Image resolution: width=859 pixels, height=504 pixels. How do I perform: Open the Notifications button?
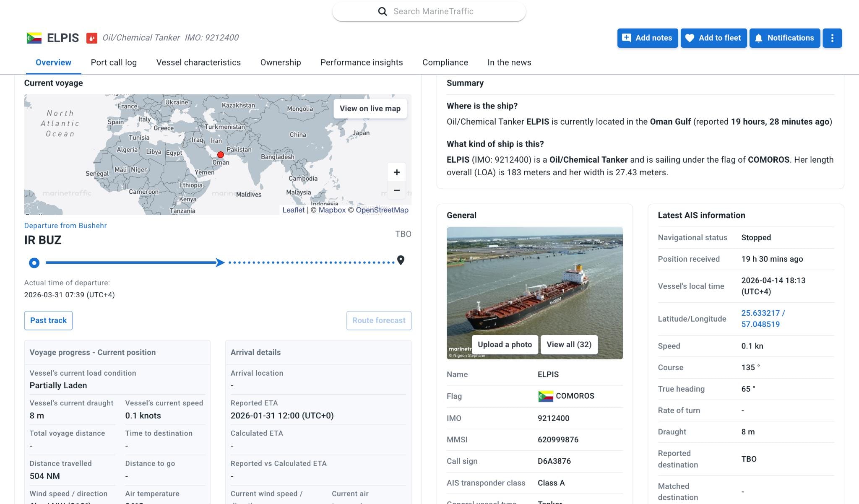tap(784, 38)
